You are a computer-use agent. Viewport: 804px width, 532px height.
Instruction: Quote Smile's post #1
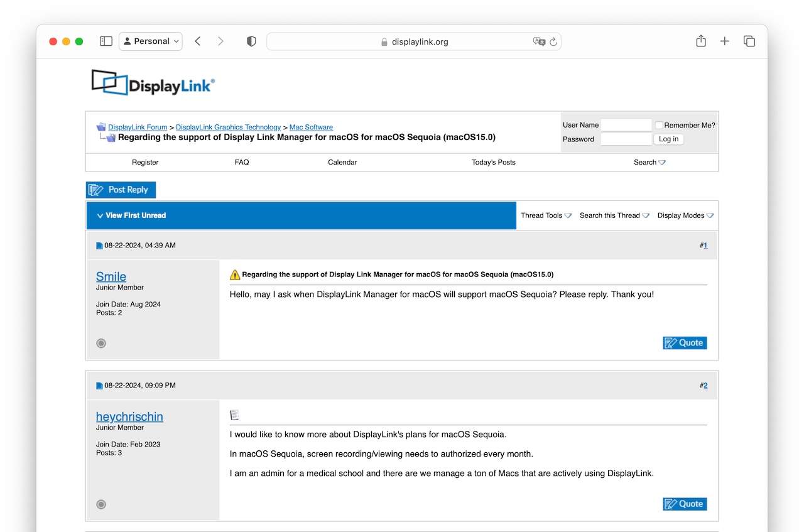click(685, 343)
